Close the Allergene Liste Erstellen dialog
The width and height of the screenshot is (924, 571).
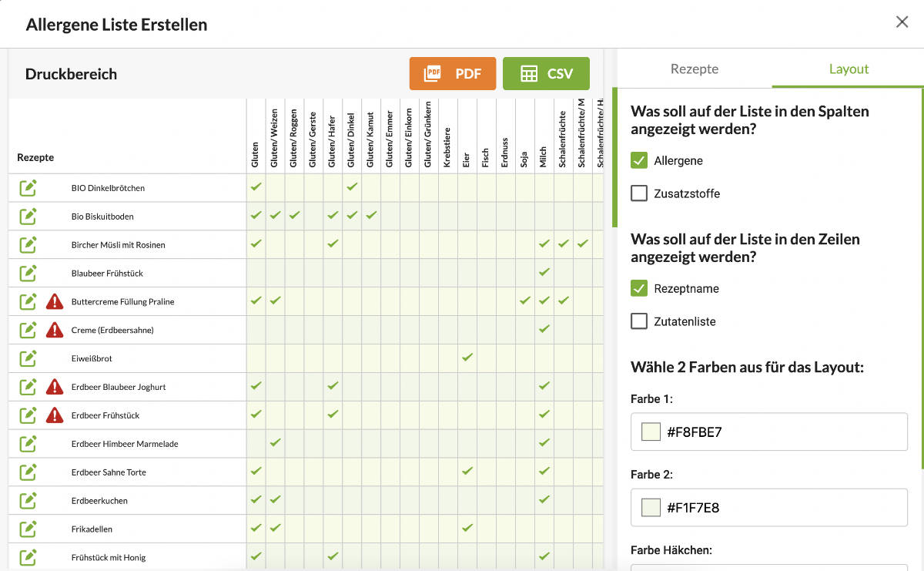(x=902, y=22)
